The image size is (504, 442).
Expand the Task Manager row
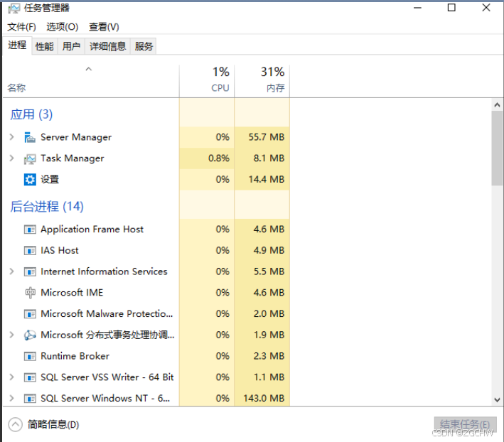12,158
